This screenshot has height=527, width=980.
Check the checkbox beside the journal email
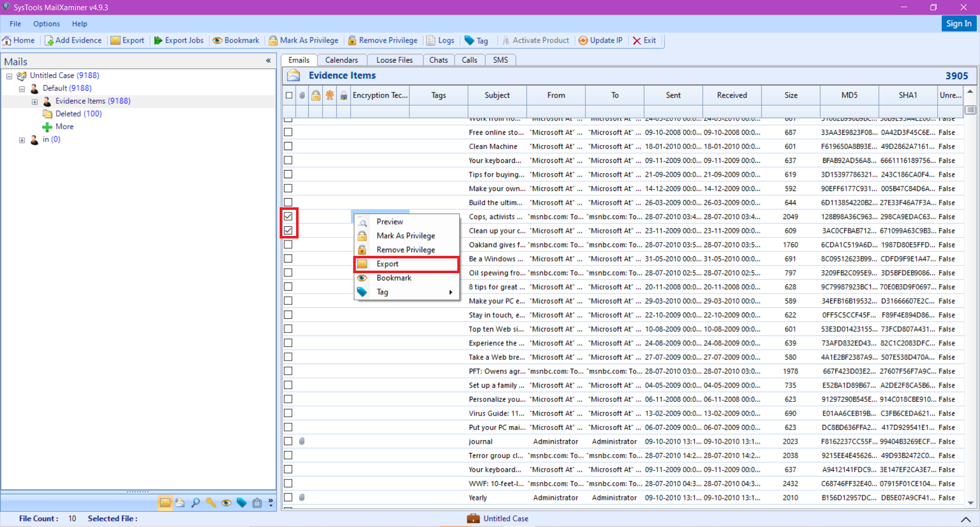[x=289, y=441]
